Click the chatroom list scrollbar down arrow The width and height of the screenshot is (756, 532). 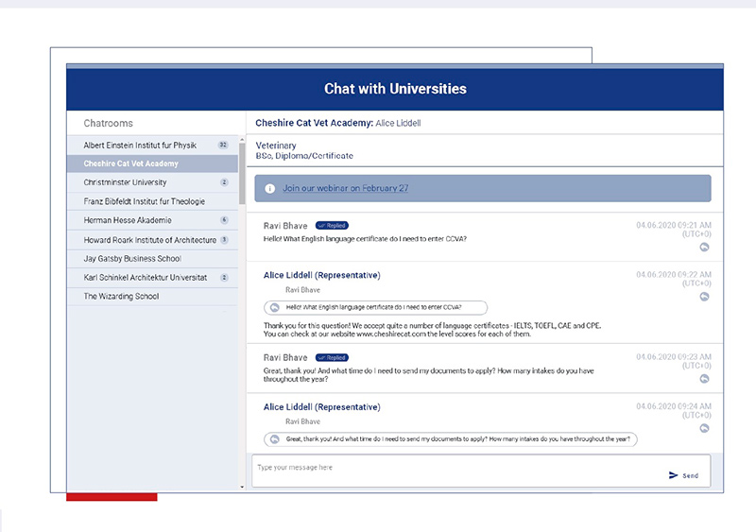click(242, 488)
